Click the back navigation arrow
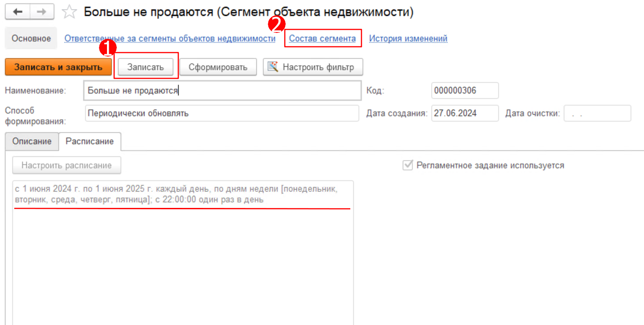Image resolution: width=644 pixels, height=325 pixels. click(18, 12)
